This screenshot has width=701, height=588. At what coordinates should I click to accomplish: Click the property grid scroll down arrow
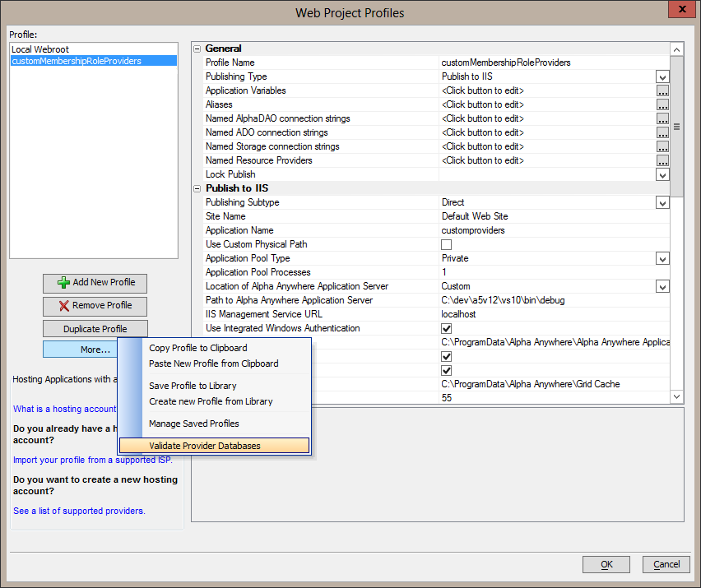point(677,396)
